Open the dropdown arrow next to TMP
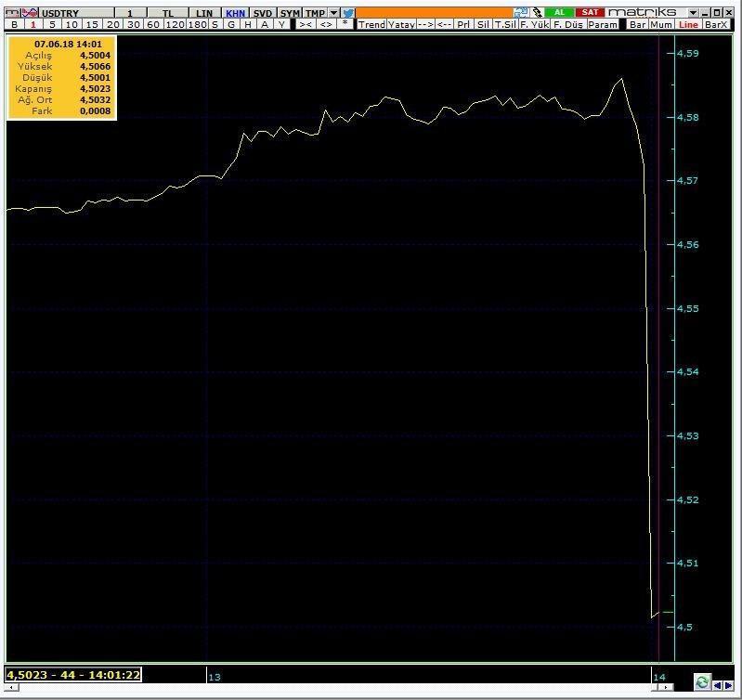This screenshot has height=700, width=742. tap(334, 13)
